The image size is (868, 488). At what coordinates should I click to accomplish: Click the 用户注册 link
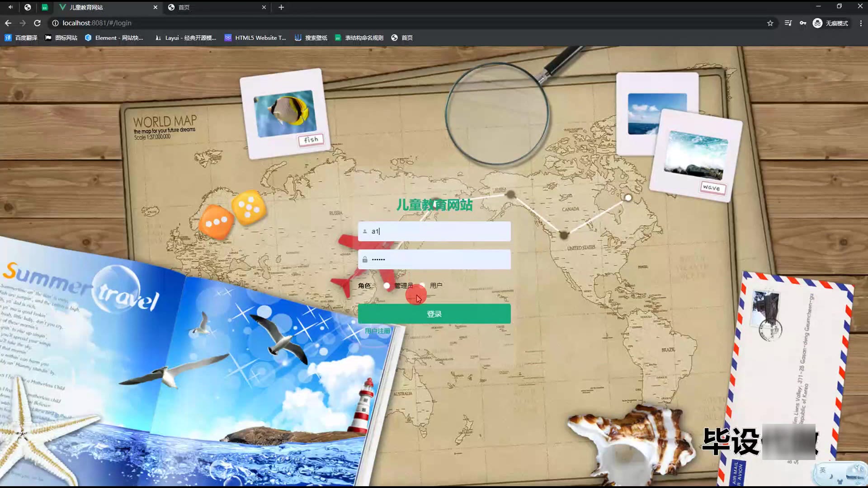tap(377, 331)
